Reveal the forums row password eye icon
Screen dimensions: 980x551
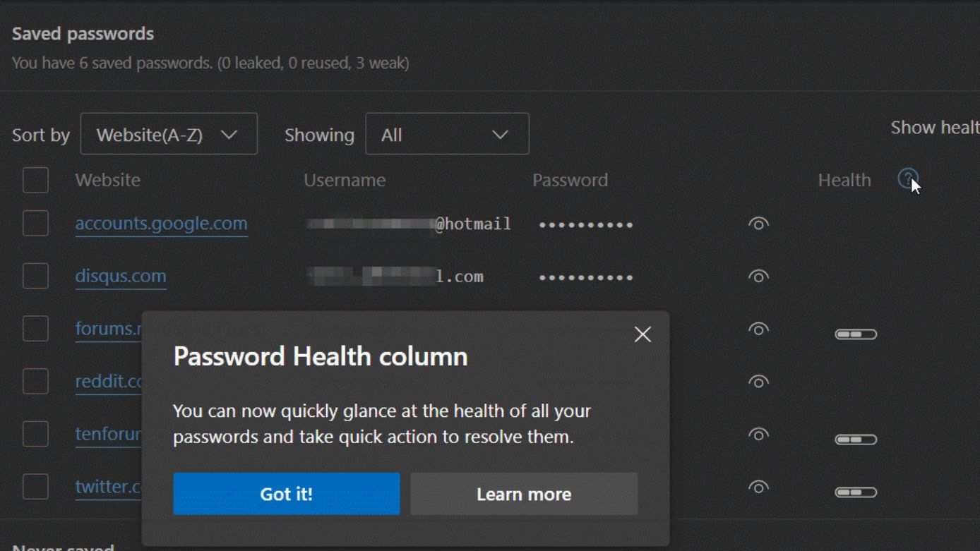[758, 329]
